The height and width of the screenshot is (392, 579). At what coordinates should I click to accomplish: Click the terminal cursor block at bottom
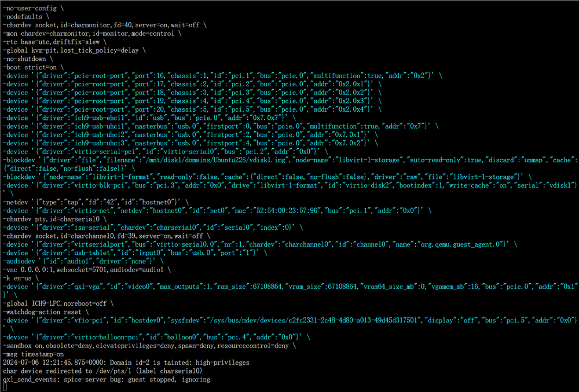pos(5,387)
